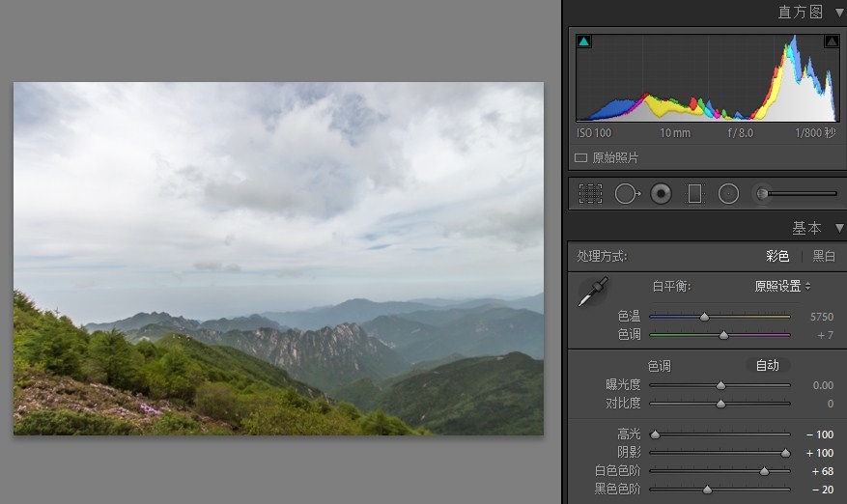Click the 色温 slider handle
This screenshot has width=847, height=504.
[704, 317]
